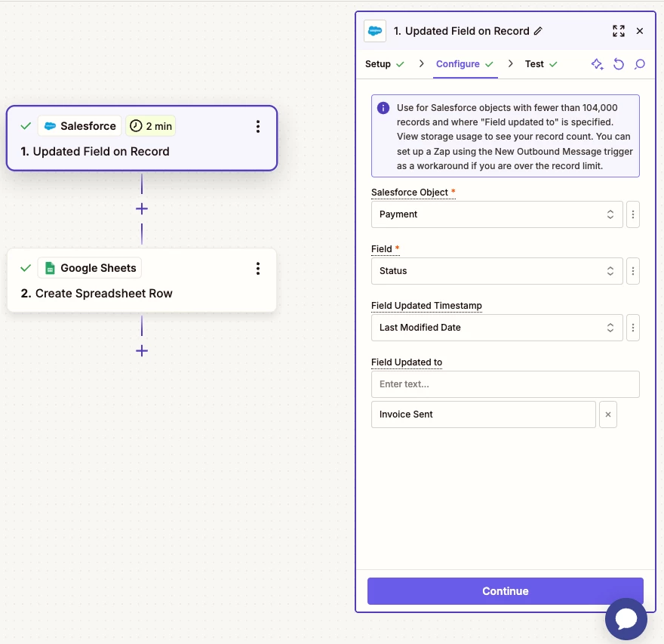Select the Configure tab
The height and width of the screenshot is (644, 664).
coord(465,64)
